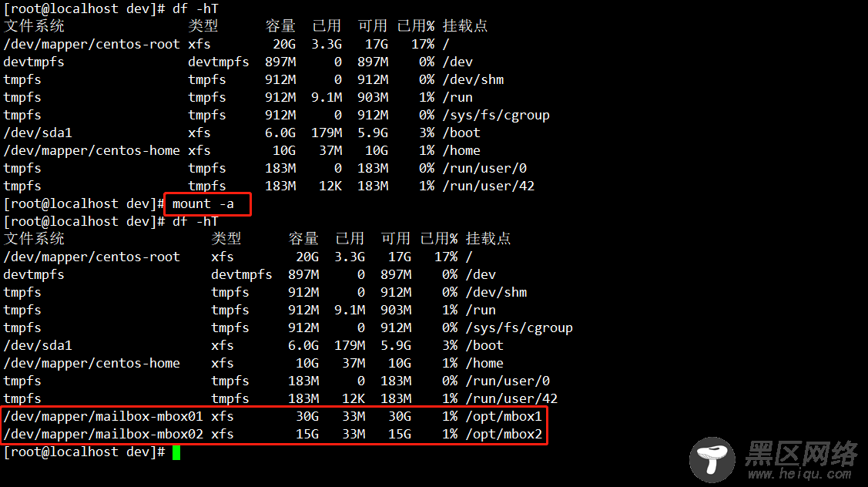Click '12K' used value in the first df output
Viewport: 868px width, 487px height.
pyautogui.click(x=330, y=186)
